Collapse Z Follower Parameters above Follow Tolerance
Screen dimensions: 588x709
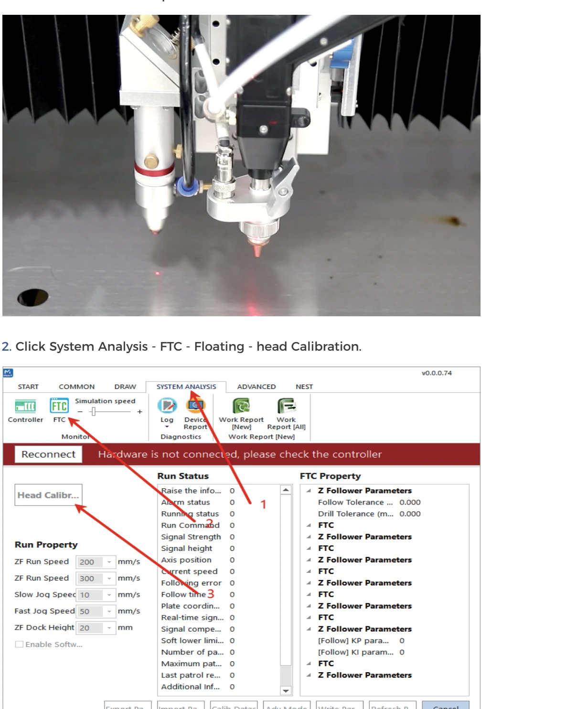[309, 491]
